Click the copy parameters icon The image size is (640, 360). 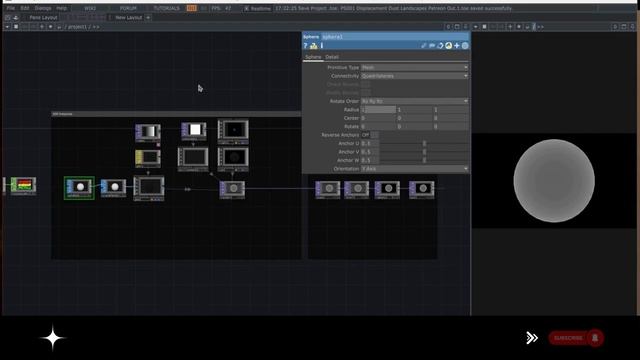coord(440,46)
